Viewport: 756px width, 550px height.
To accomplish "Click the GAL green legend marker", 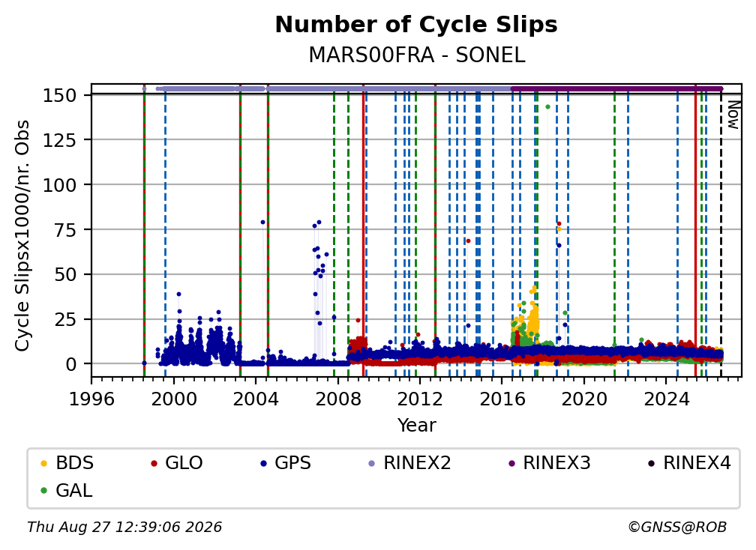I will tap(43, 491).
